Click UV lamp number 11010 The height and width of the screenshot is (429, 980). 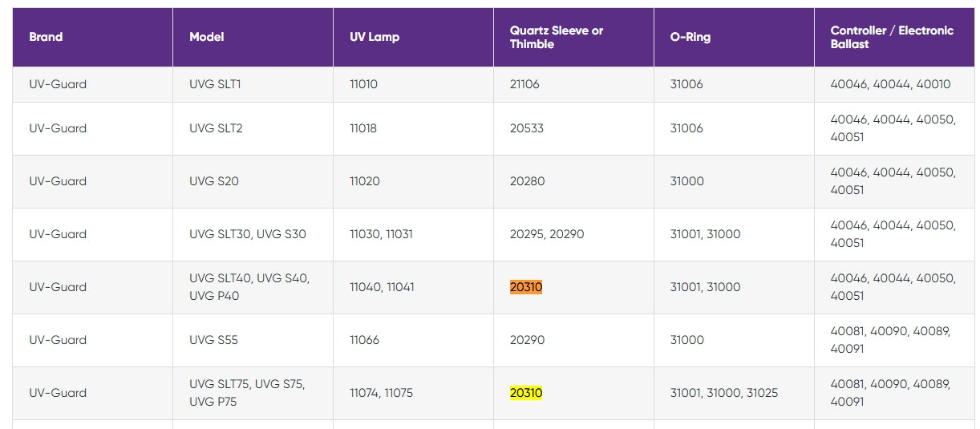click(363, 84)
